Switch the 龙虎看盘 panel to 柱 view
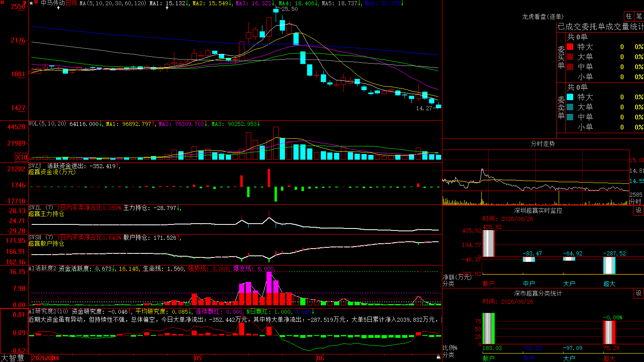Image resolution: width=644 pixels, height=362 pixels. point(629,16)
